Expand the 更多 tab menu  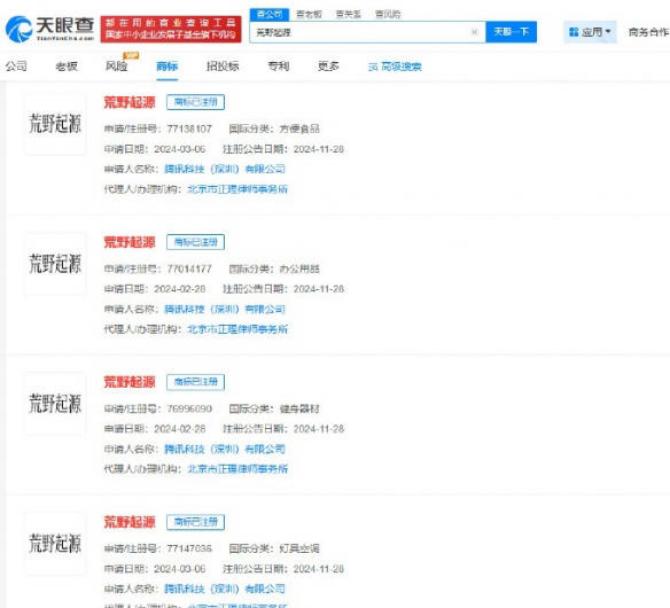click(329, 66)
